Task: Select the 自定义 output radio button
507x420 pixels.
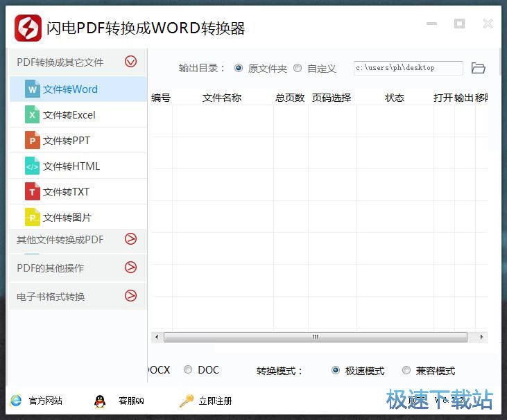Action: 298,68
